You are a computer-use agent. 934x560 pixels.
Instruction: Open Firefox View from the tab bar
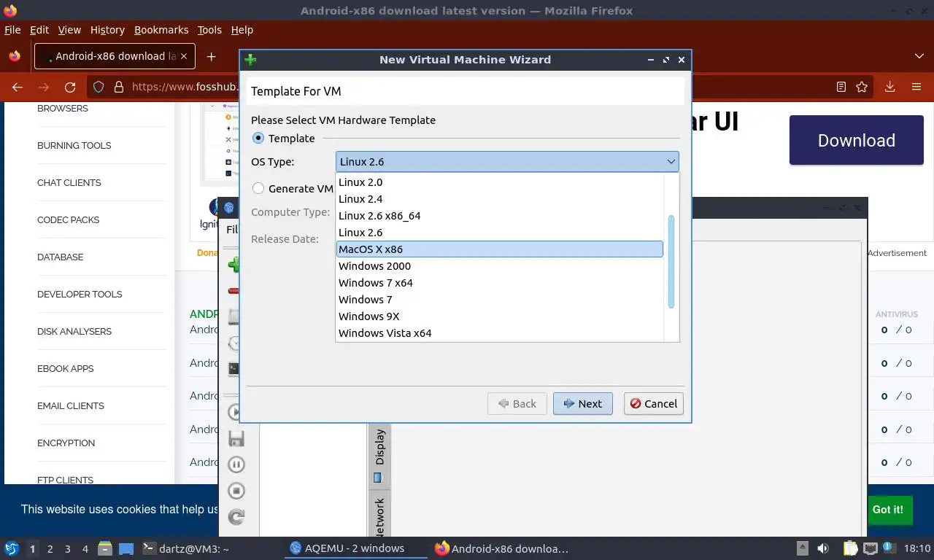(x=15, y=56)
